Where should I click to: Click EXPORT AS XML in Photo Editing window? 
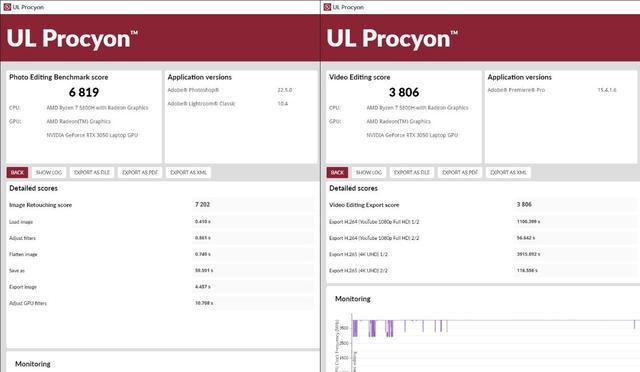coord(188,172)
